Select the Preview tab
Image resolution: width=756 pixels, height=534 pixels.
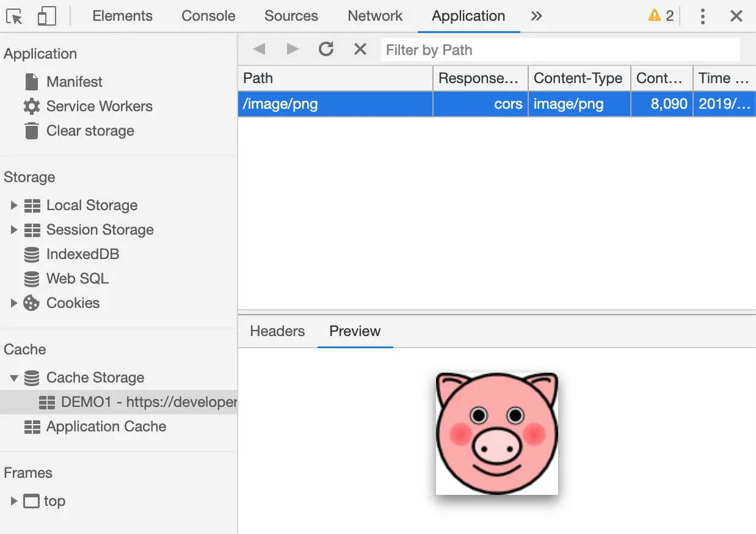(355, 331)
